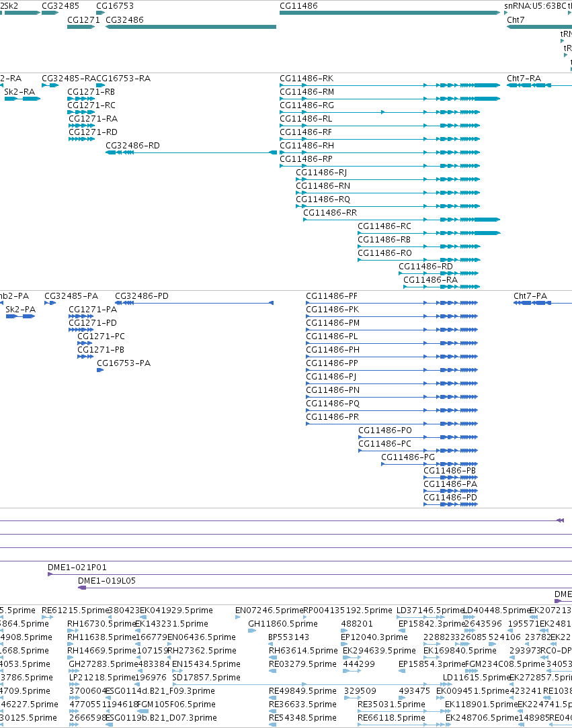The width and height of the screenshot is (572, 728).
Task: Open transcript Cht7-RA
Action: click(x=524, y=79)
